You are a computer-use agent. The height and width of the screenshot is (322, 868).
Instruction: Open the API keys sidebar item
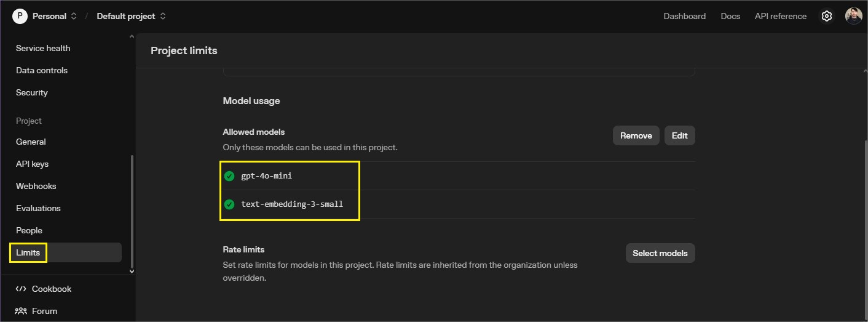[32, 164]
